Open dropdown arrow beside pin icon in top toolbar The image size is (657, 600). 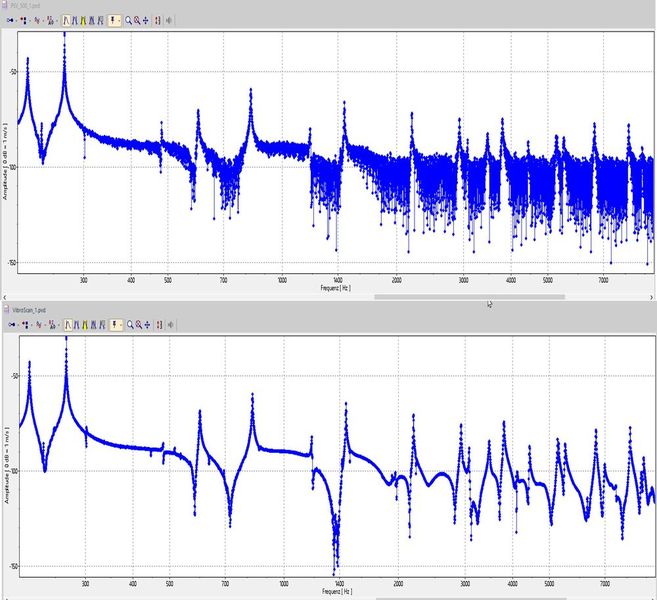[x=119, y=21]
